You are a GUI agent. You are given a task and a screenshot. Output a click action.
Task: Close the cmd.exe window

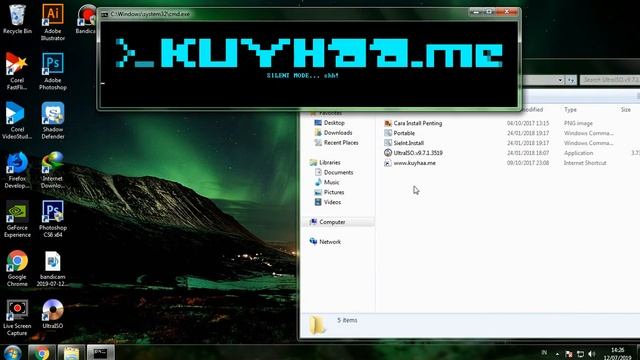[x=507, y=12]
